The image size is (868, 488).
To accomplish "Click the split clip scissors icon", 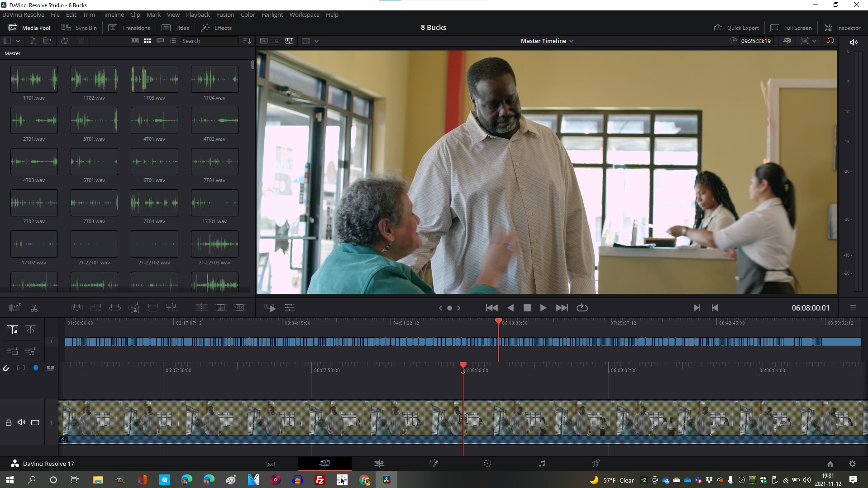I will 34,308.
